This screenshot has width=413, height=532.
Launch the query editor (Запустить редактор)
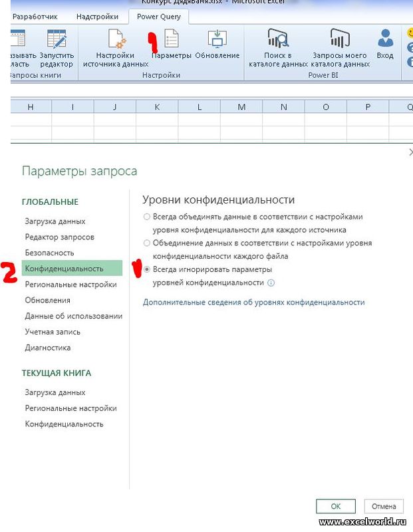(x=57, y=48)
